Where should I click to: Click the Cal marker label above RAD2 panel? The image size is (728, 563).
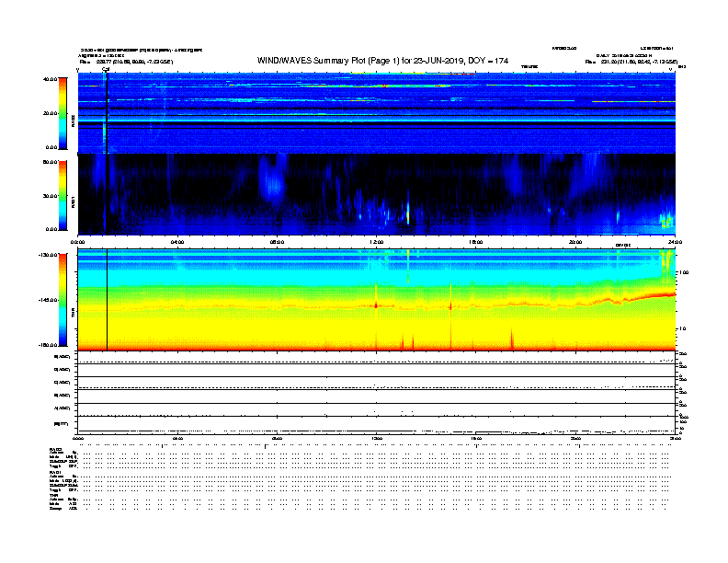(x=106, y=69)
